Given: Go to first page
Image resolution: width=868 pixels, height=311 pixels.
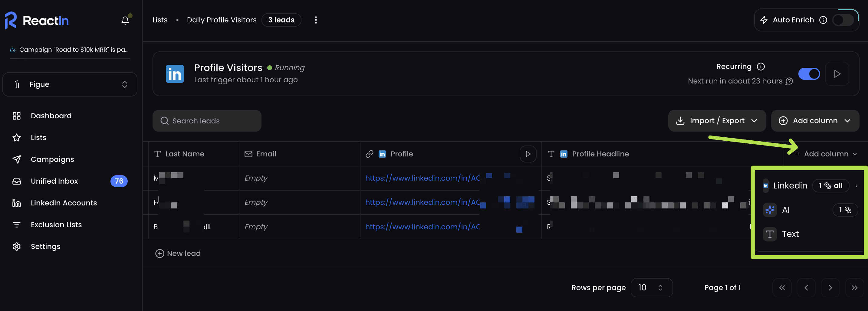Looking at the screenshot, I should point(782,287).
